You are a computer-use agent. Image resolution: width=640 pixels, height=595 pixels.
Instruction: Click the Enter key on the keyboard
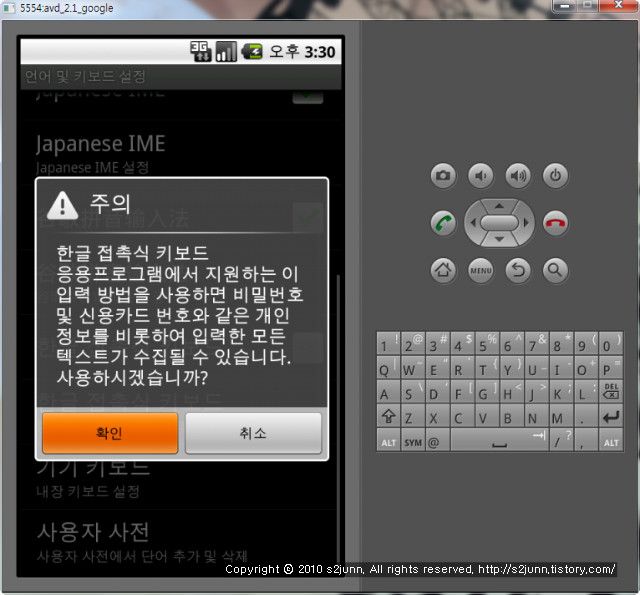[611, 416]
